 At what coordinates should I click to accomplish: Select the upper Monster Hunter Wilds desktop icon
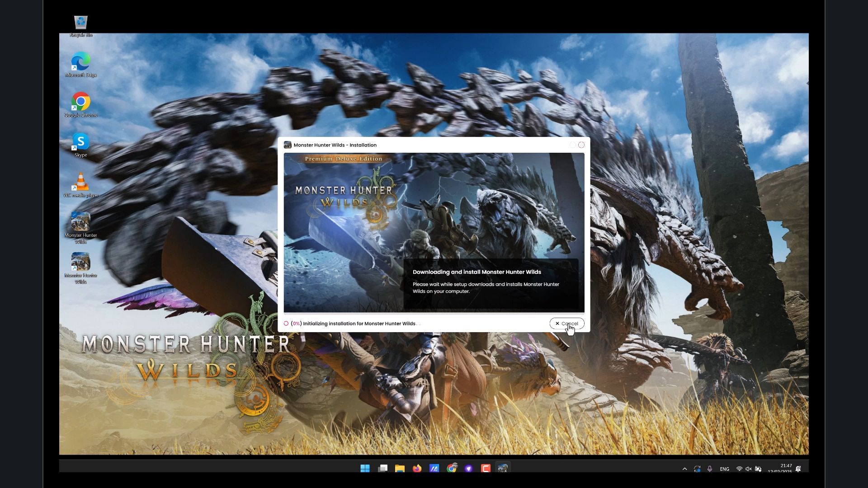[x=81, y=228]
